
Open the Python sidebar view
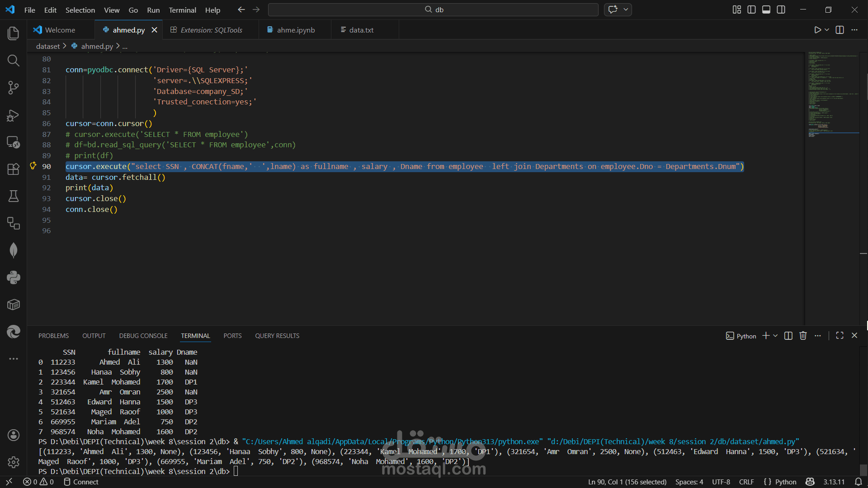[x=14, y=277]
